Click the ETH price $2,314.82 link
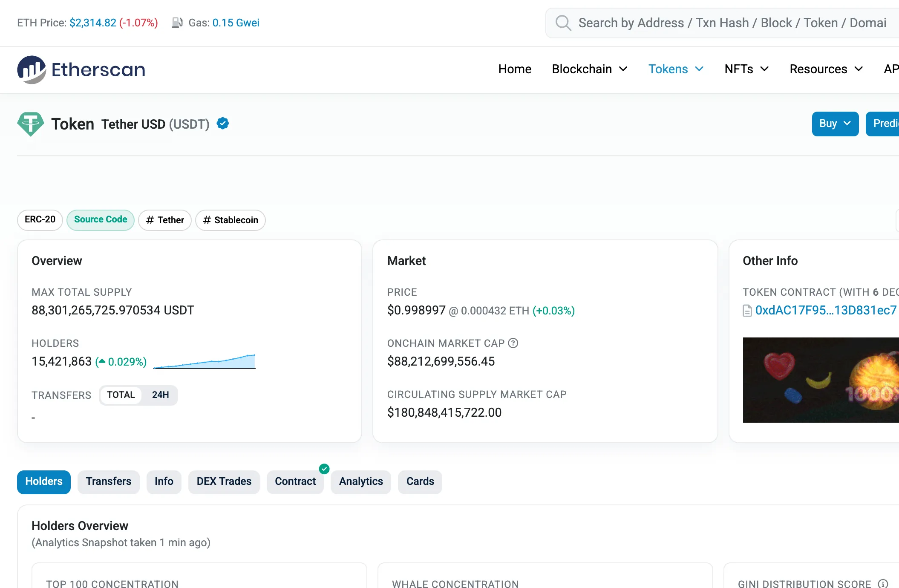Screen dimensions: 899x588 tap(93, 23)
